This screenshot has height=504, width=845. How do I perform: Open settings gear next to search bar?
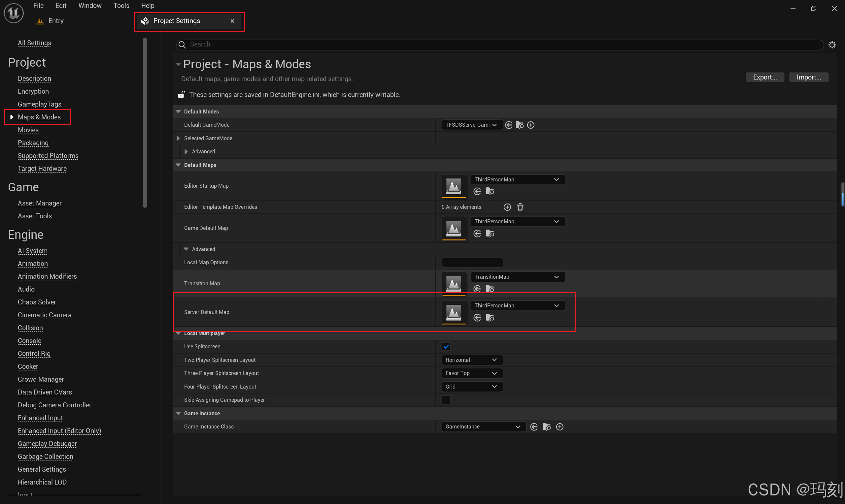tap(832, 45)
